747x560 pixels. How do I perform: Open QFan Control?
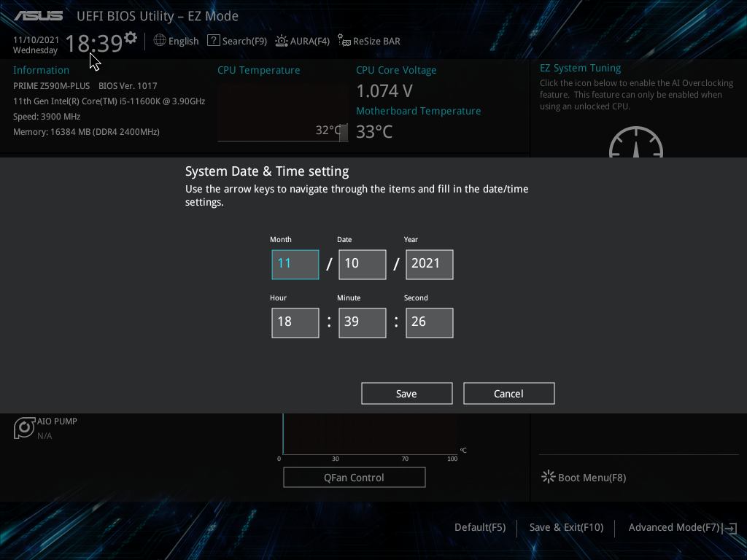355,477
